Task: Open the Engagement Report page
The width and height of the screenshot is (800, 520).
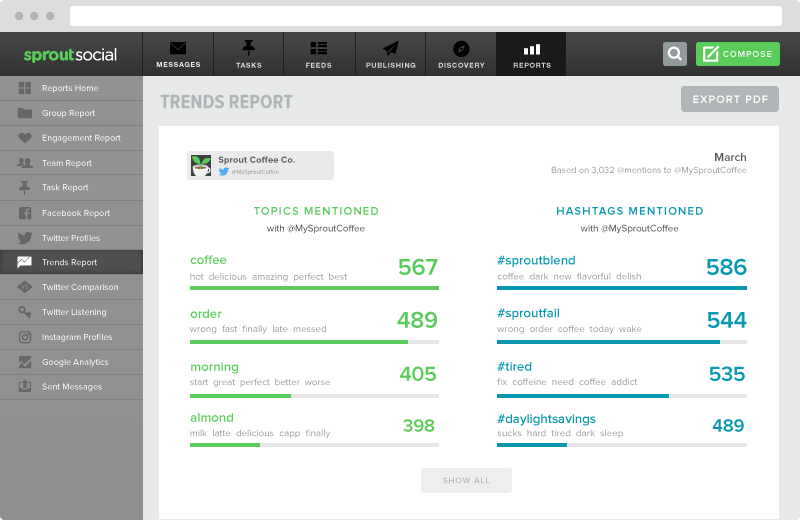Action: point(71,138)
